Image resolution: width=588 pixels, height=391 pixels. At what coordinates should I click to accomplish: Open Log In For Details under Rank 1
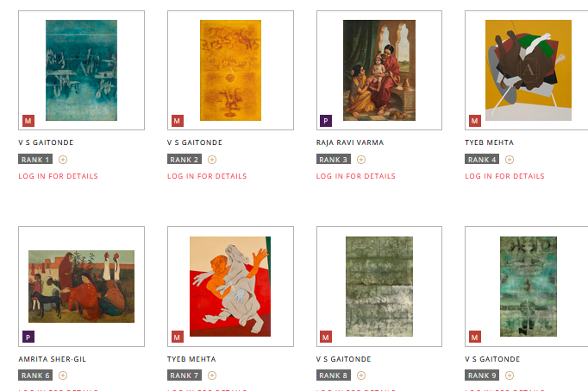pos(58,176)
